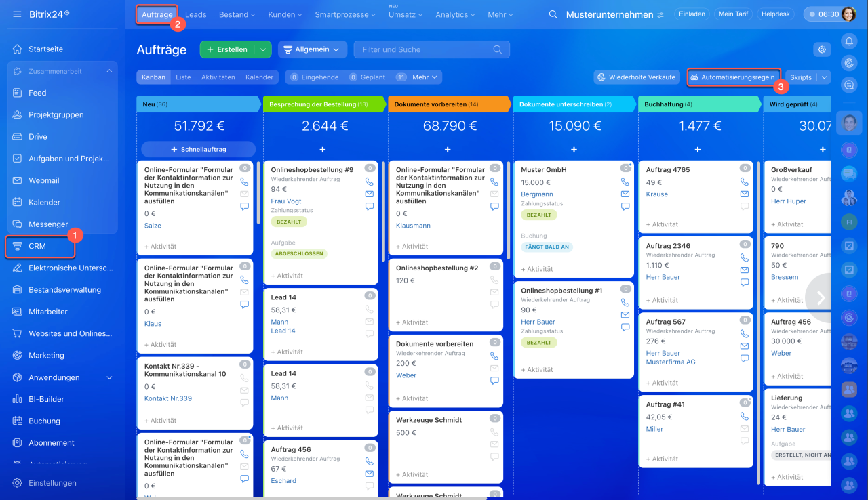
Task: Click chat icon on Weber's 200 € card
Action: (x=494, y=381)
